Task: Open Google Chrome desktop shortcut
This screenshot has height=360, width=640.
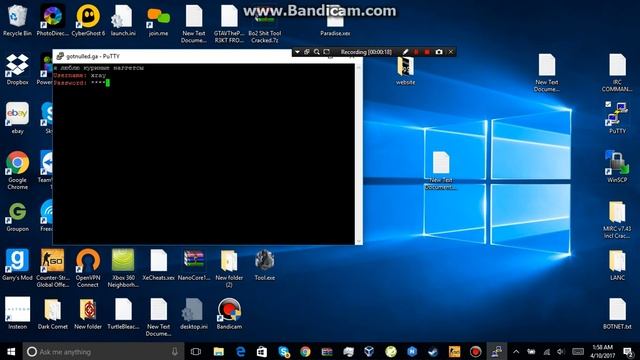Action: pos(17,171)
